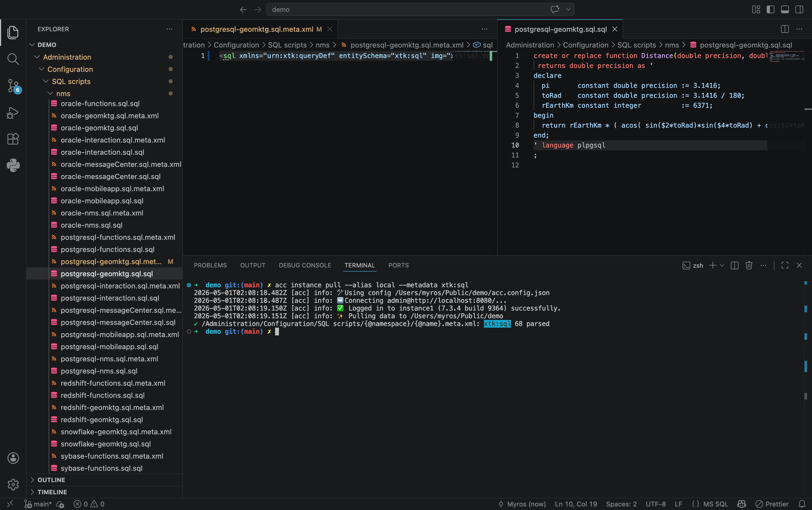Viewport: 812px width, 510px height.
Task: Open the terminal launch profile dropdown
Action: [722, 265]
